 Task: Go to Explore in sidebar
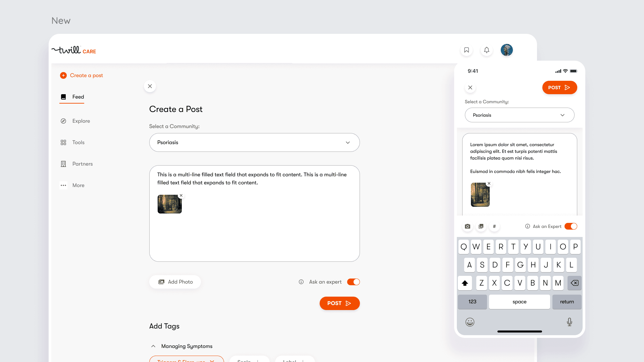(x=81, y=121)
